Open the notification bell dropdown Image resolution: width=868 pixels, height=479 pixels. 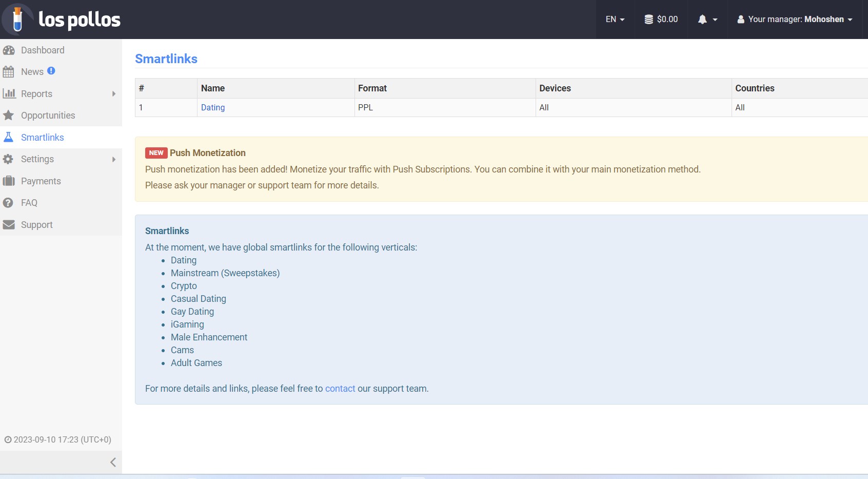pyautogui.click(x=707, y=20)
